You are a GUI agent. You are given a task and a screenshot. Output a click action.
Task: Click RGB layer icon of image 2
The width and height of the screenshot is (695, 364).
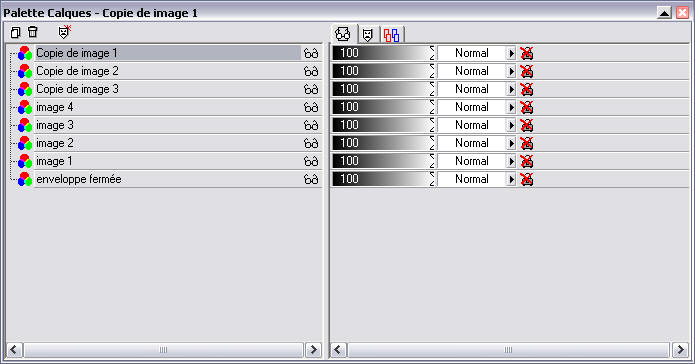coord(25,144)
